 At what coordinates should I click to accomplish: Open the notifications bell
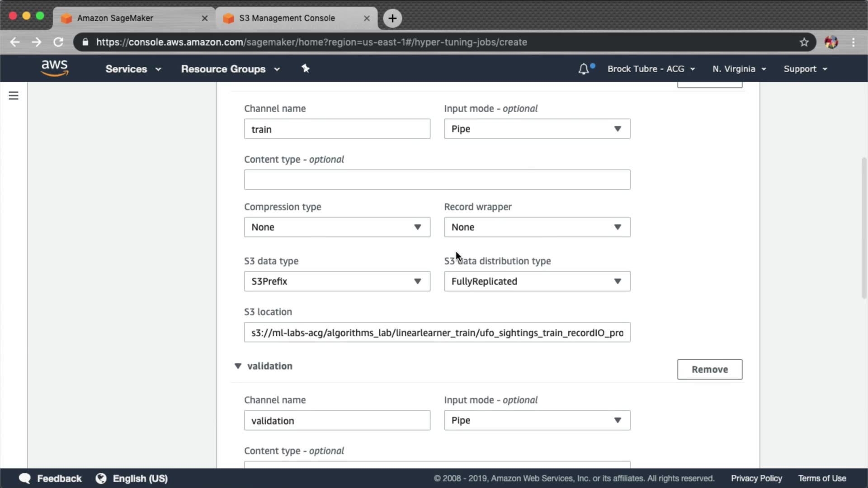pos(584,69)
